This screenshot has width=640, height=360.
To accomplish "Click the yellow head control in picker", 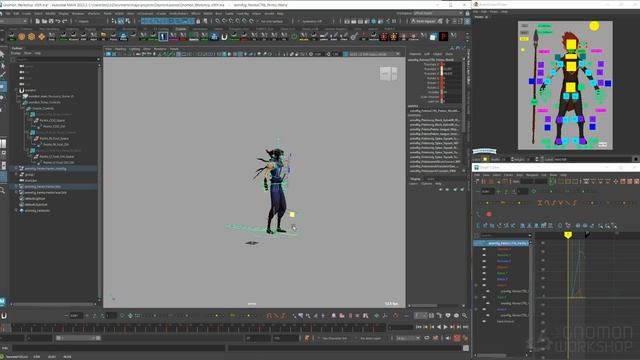I will [x=571, y=44].
